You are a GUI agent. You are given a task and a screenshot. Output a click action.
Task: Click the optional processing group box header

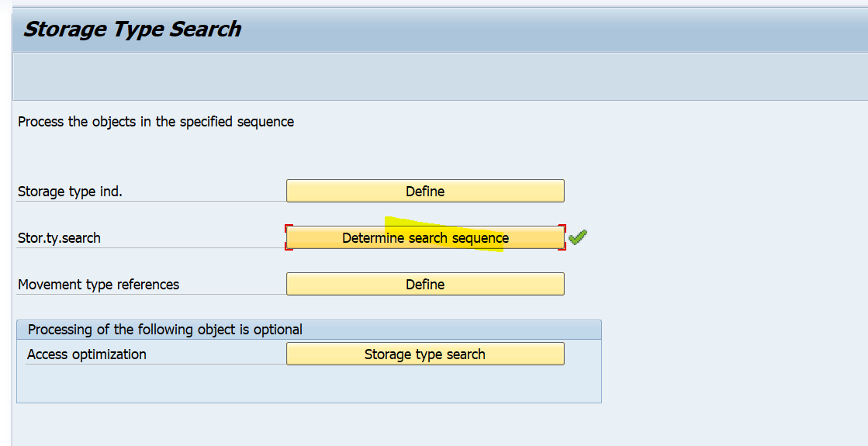[x=309, y=330]
